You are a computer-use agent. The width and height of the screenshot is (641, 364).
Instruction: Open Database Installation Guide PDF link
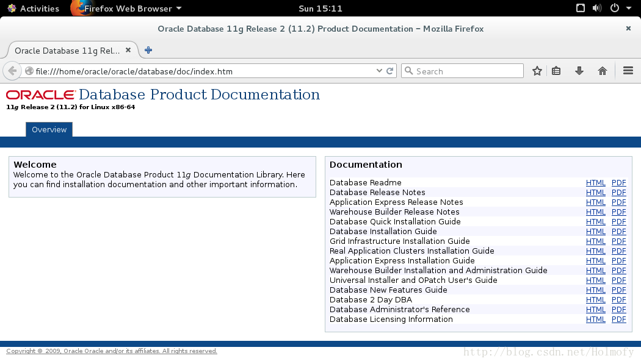click(x=619, y=232)
